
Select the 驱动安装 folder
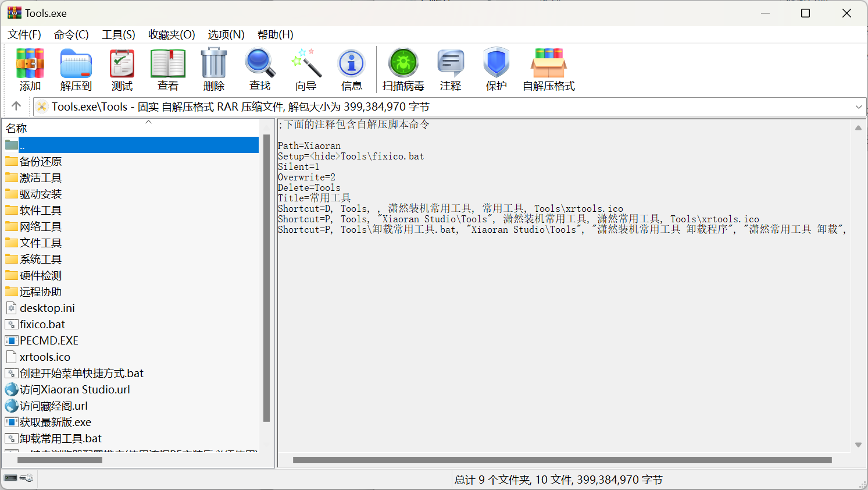pyautogui.click(x=41, y=194)
